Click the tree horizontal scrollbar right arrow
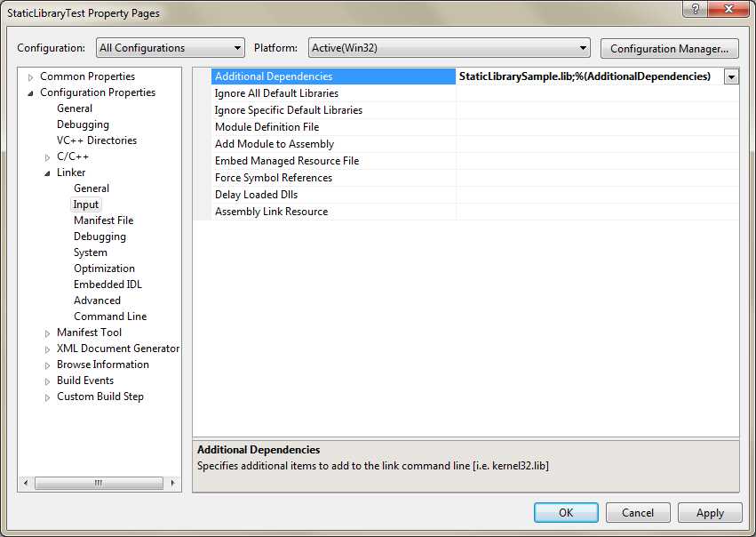This screenshot has height=537, width=756. click(172, 483)
